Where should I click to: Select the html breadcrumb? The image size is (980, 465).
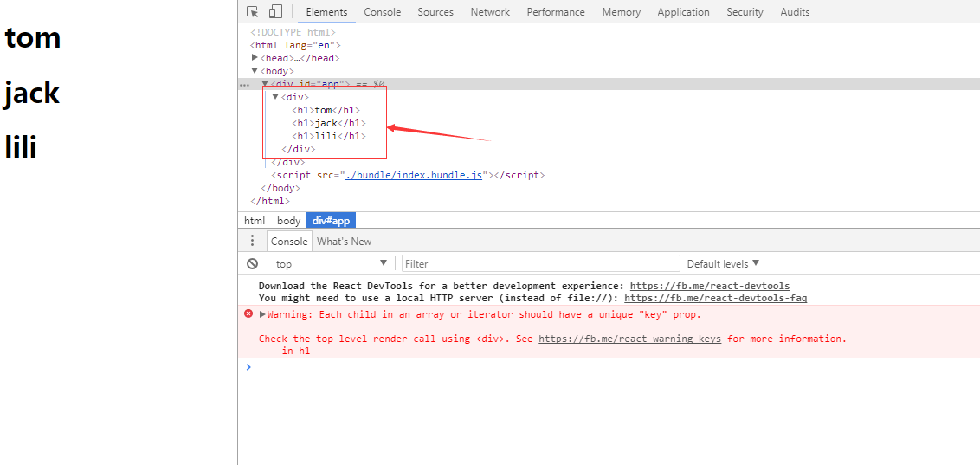pos(255,221)
